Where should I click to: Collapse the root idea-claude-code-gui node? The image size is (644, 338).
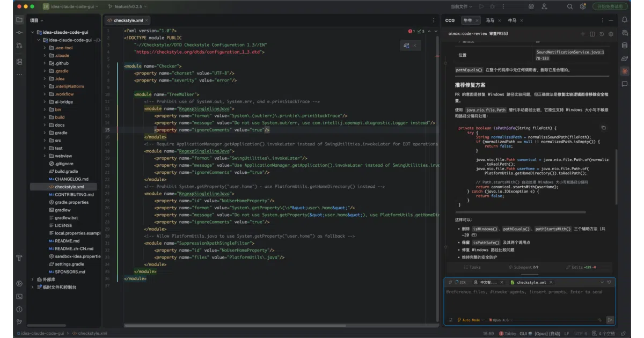pyautogui.click(x=33, y=32)
